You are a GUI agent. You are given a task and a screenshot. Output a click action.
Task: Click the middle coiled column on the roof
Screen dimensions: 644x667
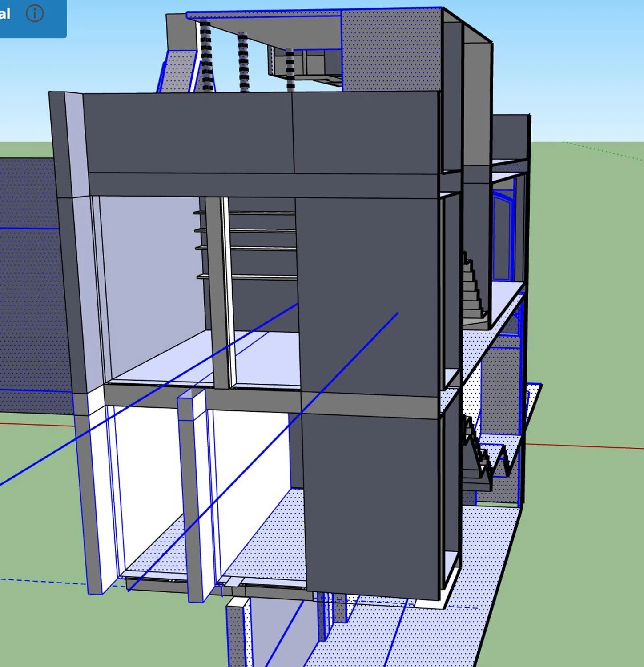pyautogui.click(x=243, y=62)
